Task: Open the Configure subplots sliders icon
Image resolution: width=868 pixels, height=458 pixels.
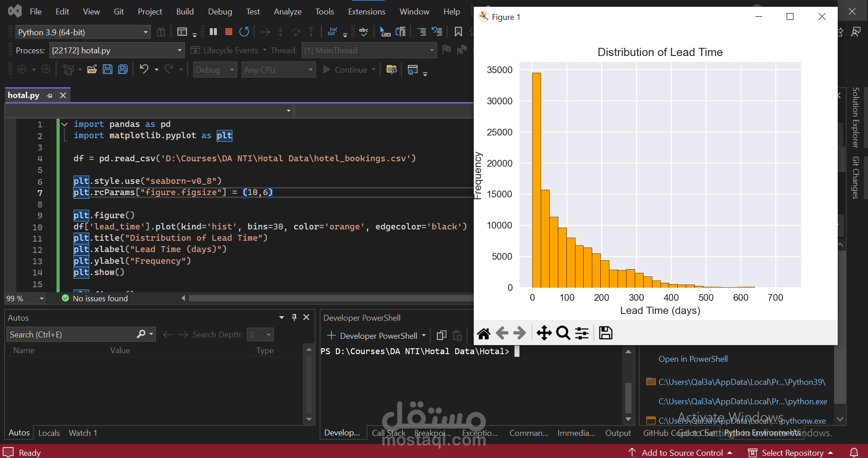Action: tap(582, 333)
